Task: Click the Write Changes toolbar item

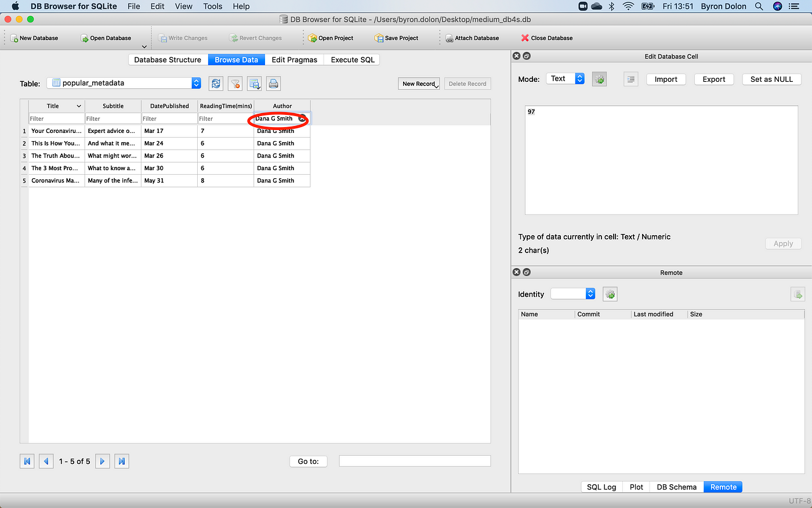Action: click(x=183, y=38)
